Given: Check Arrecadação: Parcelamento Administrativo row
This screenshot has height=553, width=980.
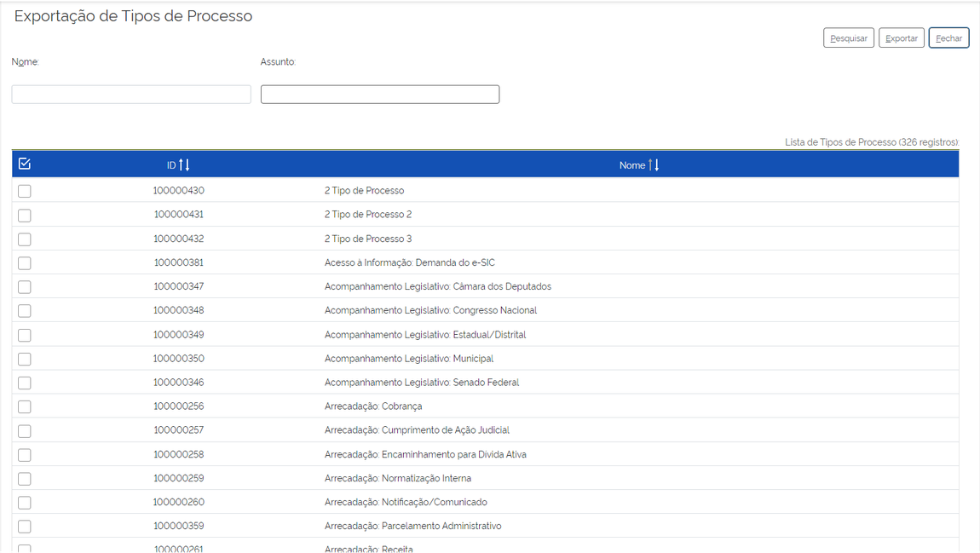Looking at the screenshot, I should (25, 527).
